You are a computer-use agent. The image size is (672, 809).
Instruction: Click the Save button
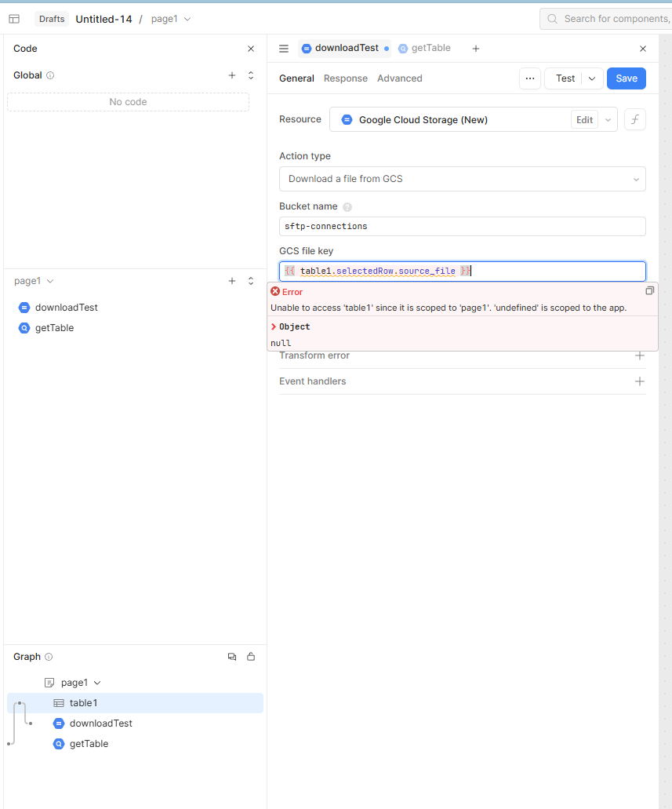pos(626,78)
